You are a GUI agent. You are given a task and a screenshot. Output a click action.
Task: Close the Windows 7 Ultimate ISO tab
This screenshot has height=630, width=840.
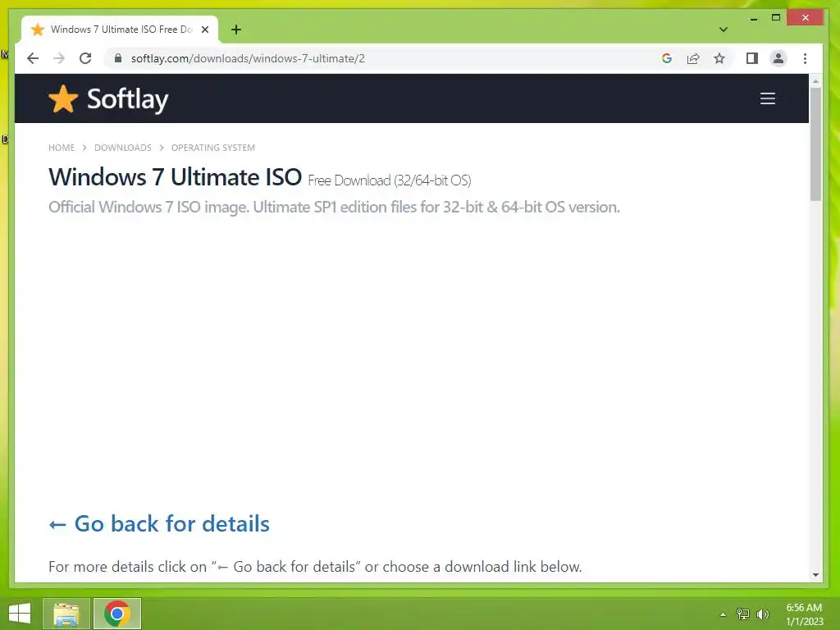tap(204, 30)
